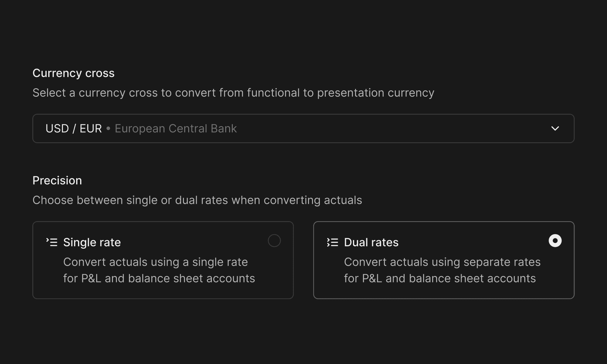The image size is (607, 364).
Task: Click the Single rate list icon
Action: tap(52, 242)
